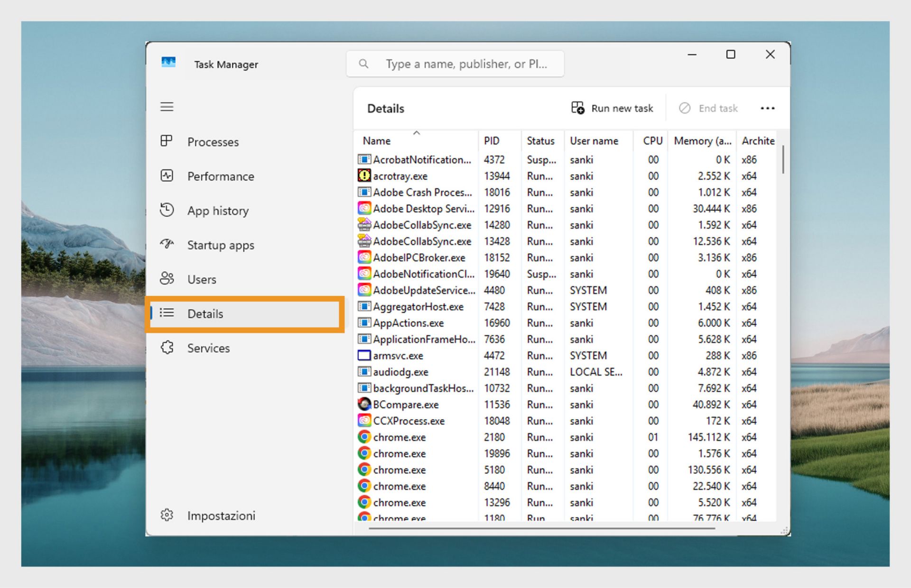Click the Processes sidebar icon

coord(166,141)
